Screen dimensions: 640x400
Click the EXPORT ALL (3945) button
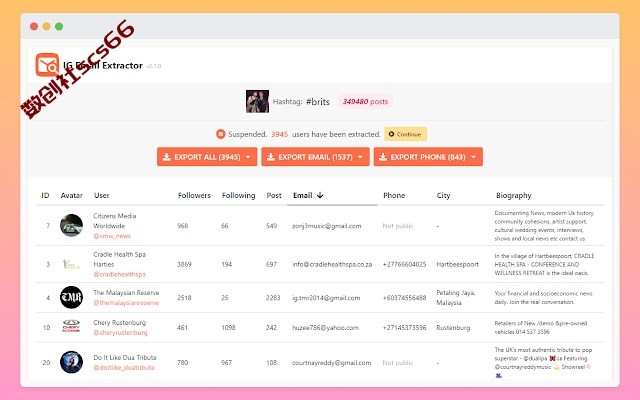click(207, 157)
